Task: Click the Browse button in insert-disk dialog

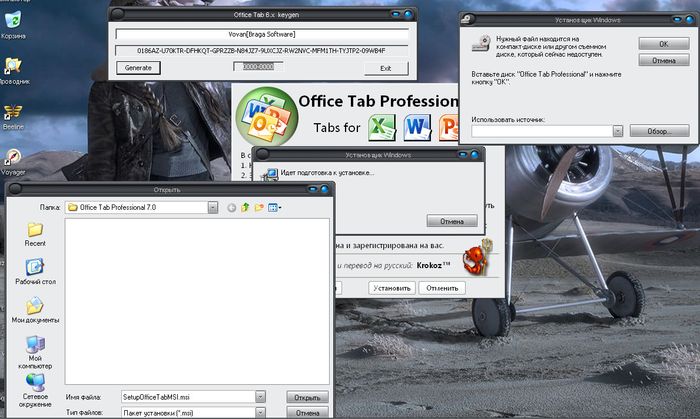Action: [x=659, y=131]
